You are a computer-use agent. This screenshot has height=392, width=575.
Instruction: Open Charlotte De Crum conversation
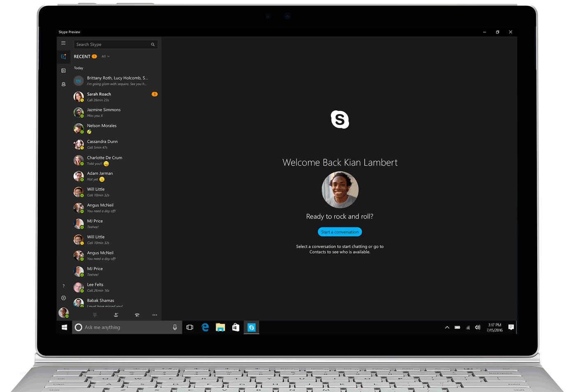pos(115,160)
